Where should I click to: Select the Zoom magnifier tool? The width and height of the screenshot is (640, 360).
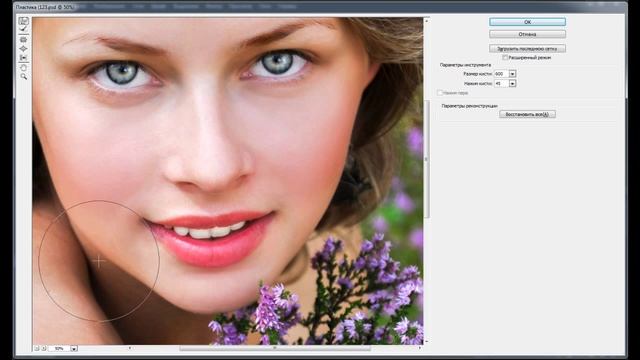(x=23, y=76)
